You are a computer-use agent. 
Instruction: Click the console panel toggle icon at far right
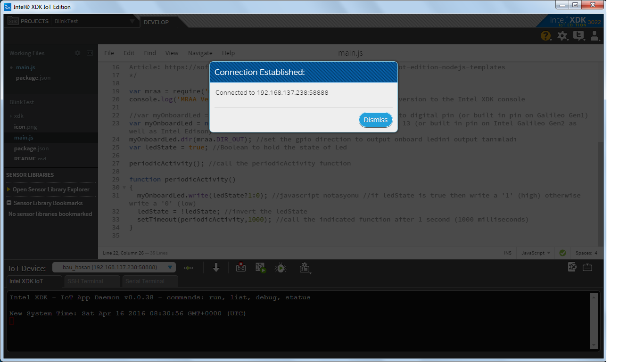point(587,267)
